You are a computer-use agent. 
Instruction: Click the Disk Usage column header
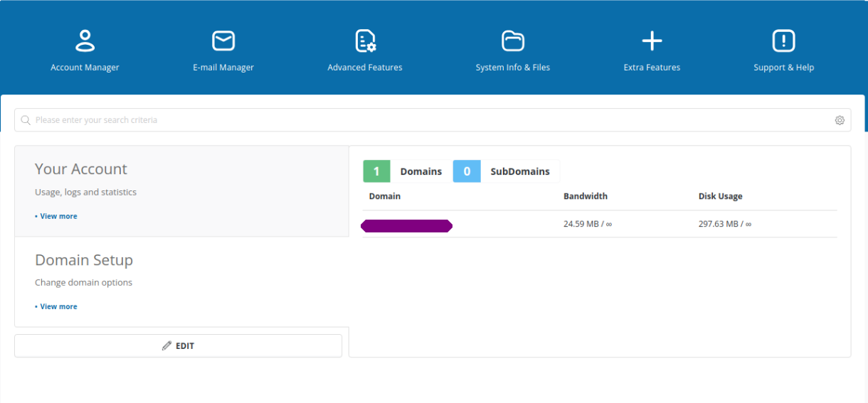point(720,196)
